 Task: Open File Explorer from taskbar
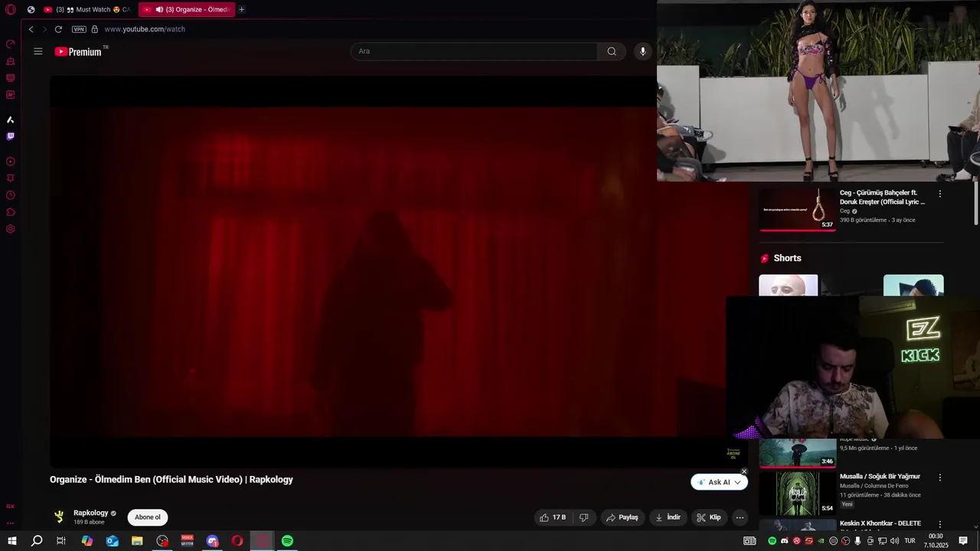tap(137, 541)
